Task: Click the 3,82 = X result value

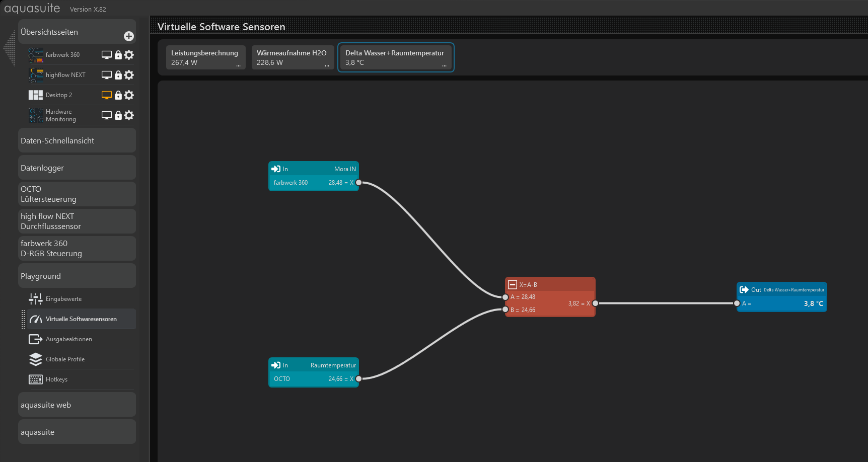Action: (x=579, y=303)
